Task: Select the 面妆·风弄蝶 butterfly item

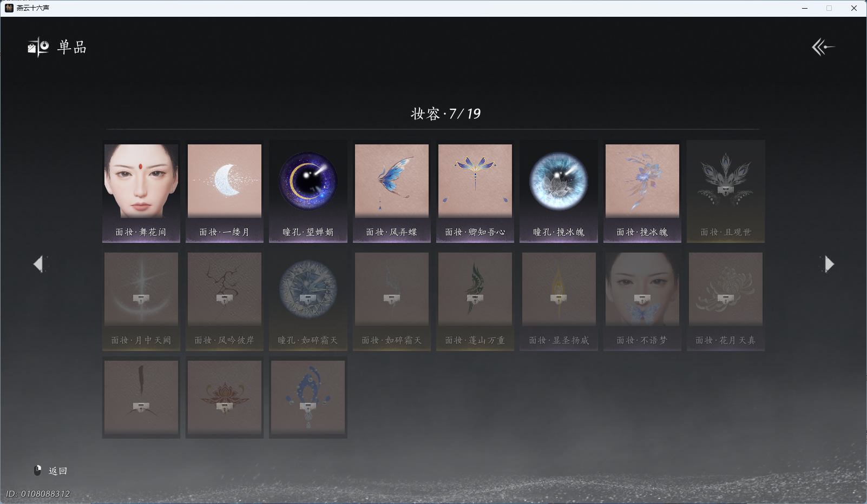Action: [x=392, y=191]
